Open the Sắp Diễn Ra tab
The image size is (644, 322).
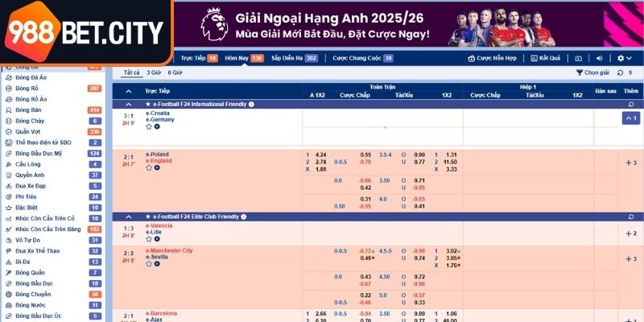294,58
